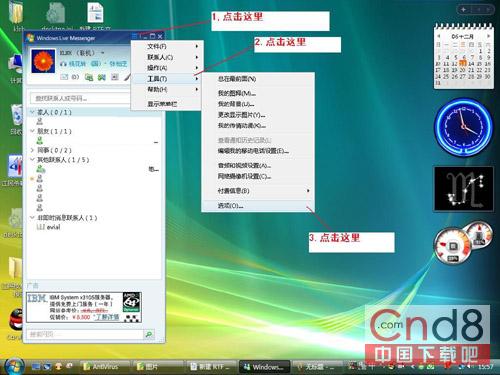Open the Recycle Bin desktop icon

pos(17,115)
